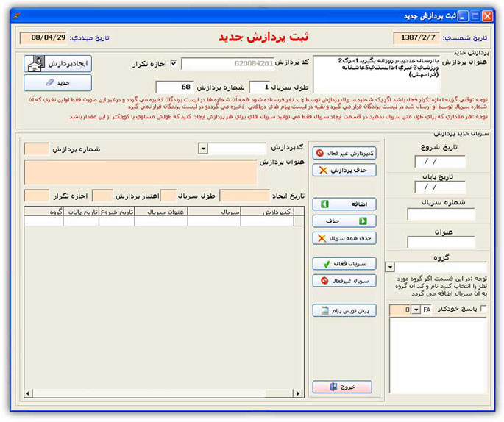Screen dimensions: 504x422
Task: Click the red prohibited icon on کدپردازش غیر فعال
Action: (x=320, y=153)
